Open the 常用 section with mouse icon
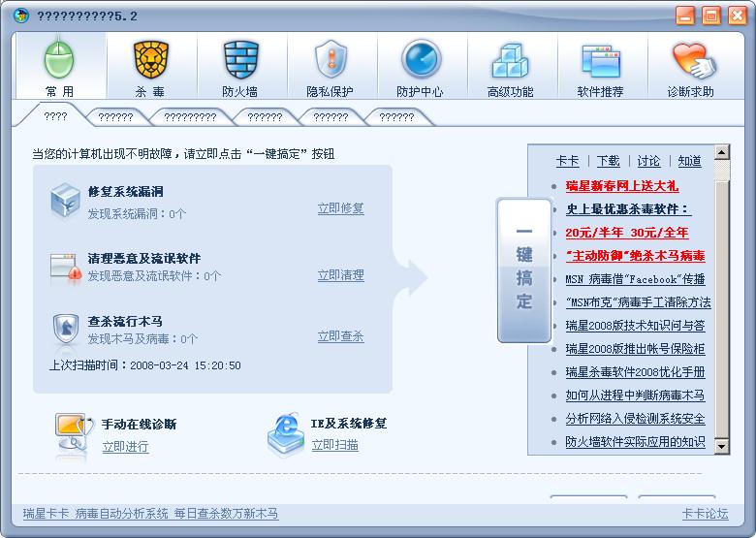 (60, 66)
